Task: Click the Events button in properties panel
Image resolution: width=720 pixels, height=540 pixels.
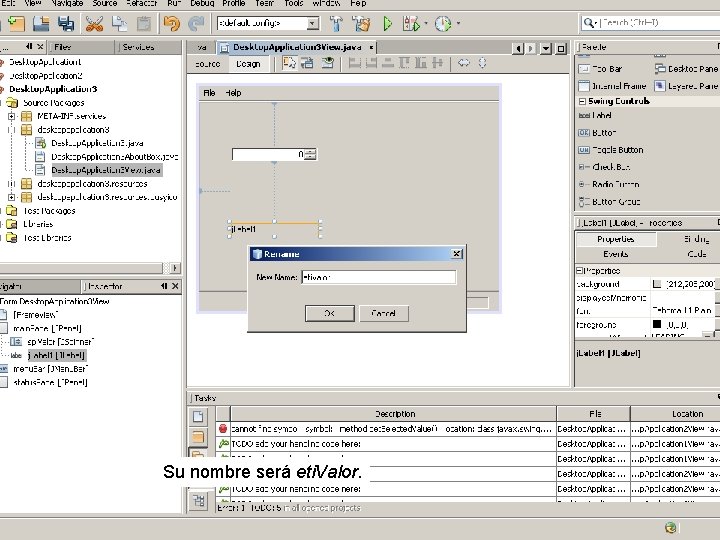Action: pyautogui.click(x=615, y=254)
